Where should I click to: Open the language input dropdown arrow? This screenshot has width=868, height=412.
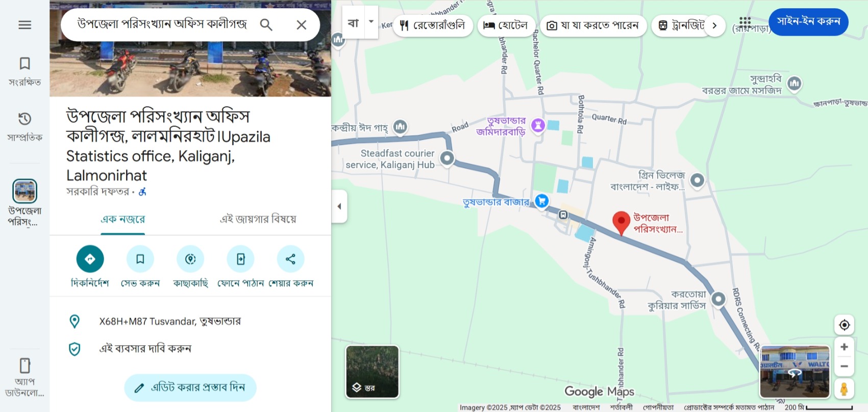[371, 22]
